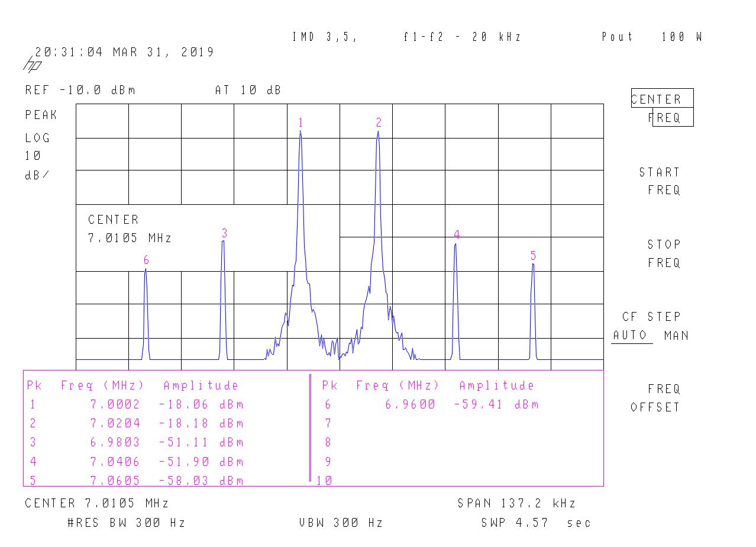Switch CF STEP to MAN

point(676,336)
